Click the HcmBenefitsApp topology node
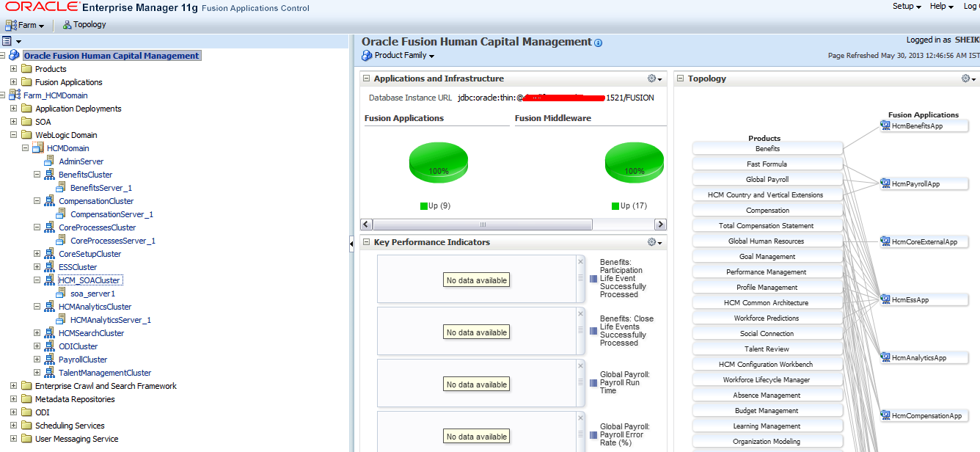 pos(924,126)
